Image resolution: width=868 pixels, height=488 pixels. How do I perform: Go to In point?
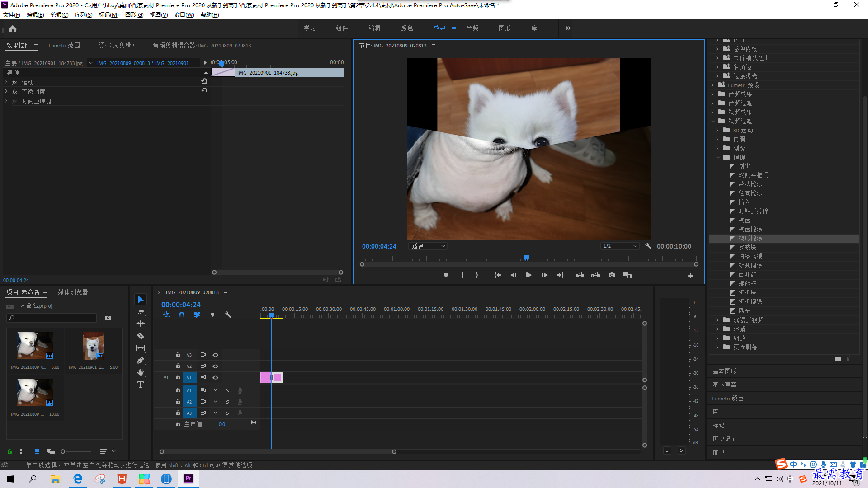497,275
